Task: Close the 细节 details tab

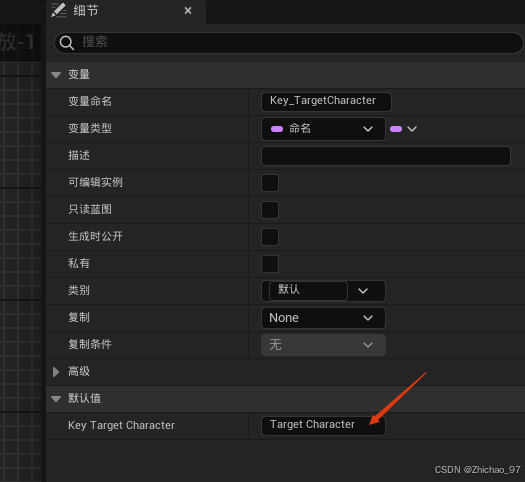Action: 188,11
